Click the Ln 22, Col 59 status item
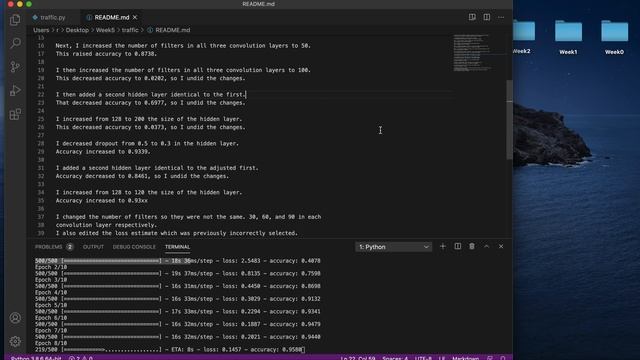640x360 pixels. point(358,358)
